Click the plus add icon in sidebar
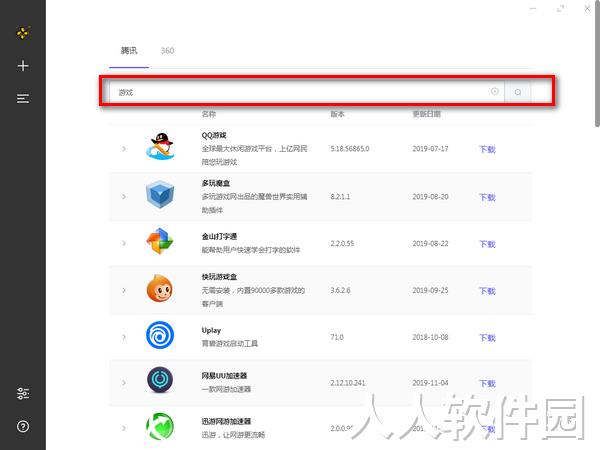600x450 pixels. 23,66
